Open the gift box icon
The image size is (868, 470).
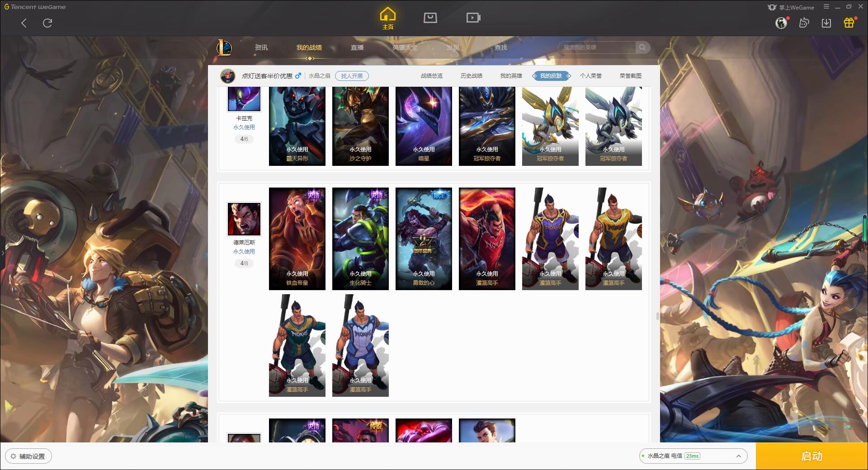pyautogui.click(x=849, y=23)
